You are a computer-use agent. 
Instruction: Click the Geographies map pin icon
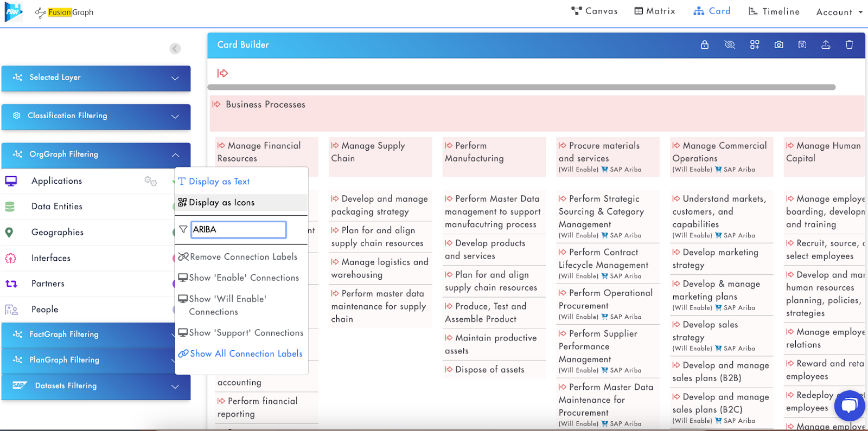pos(9,233)
